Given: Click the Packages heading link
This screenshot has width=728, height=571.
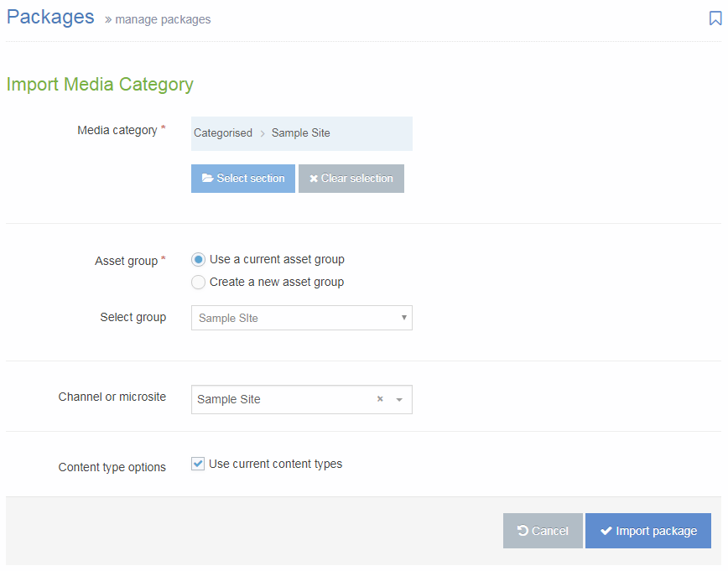Looking at the screenshot, I should [50, 17].
